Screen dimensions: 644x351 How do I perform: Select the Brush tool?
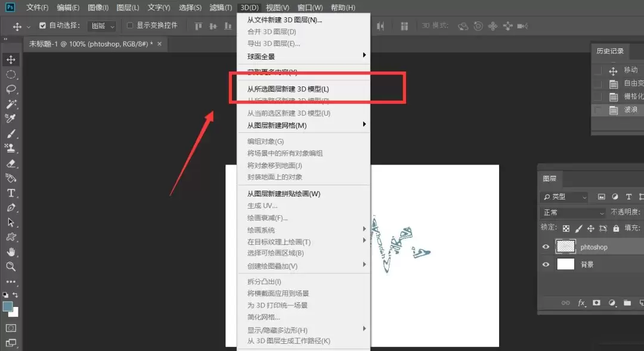pos(11,133)
